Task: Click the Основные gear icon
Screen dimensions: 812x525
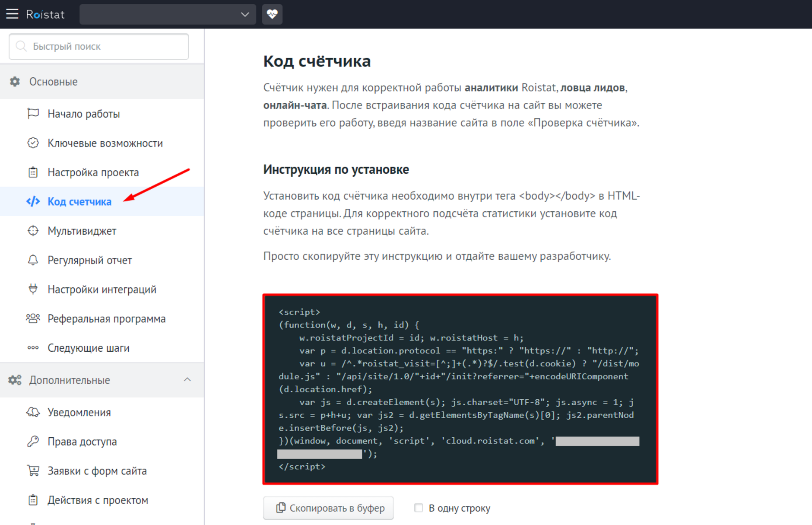Action: pos(15,82)
